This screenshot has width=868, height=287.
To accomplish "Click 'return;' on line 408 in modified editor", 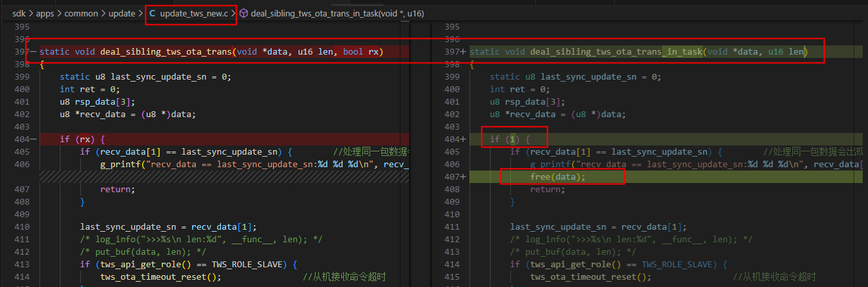I will point(548,190).
